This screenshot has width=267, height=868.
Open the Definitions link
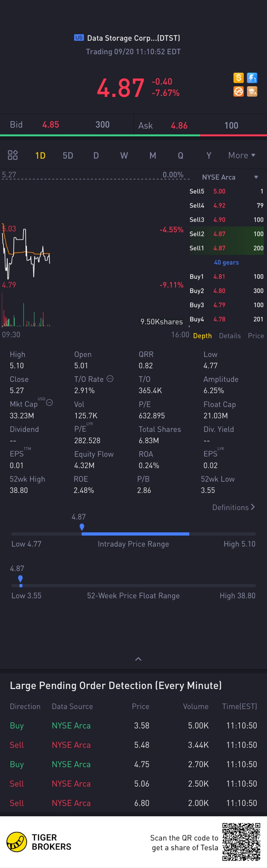(x=234, y=507)
